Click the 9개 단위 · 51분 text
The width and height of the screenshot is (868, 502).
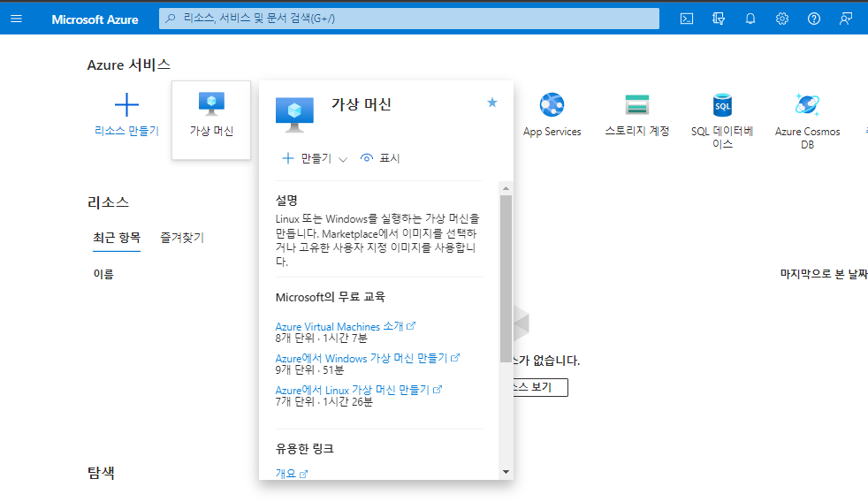(x=309, y=369)
